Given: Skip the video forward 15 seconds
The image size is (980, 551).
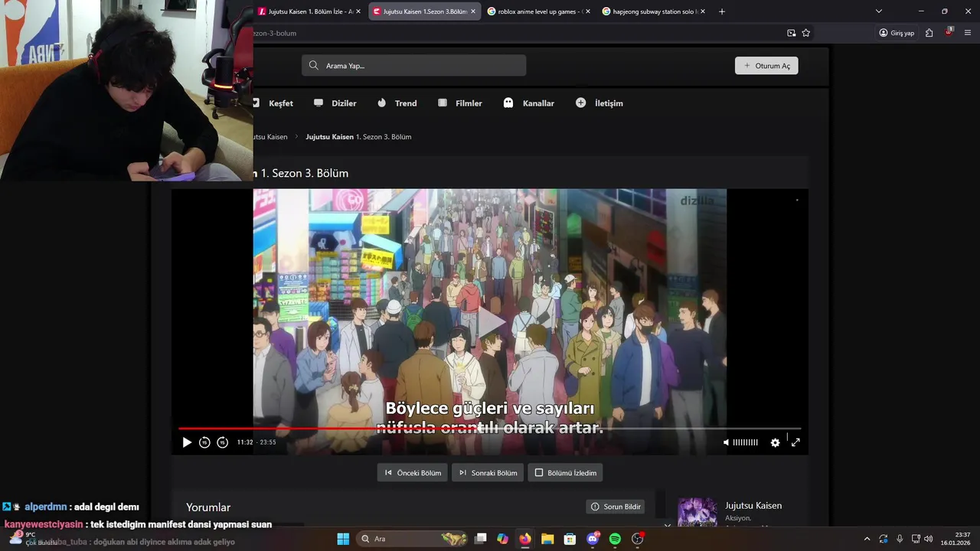Looking at the screenshot, I should tap(222, 442).
